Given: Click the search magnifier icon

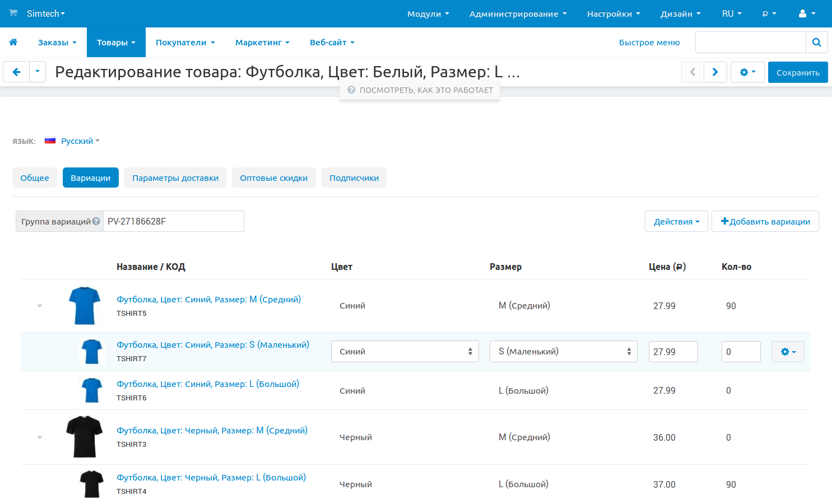Looking at the screenshot, I should tap(816, 42).
